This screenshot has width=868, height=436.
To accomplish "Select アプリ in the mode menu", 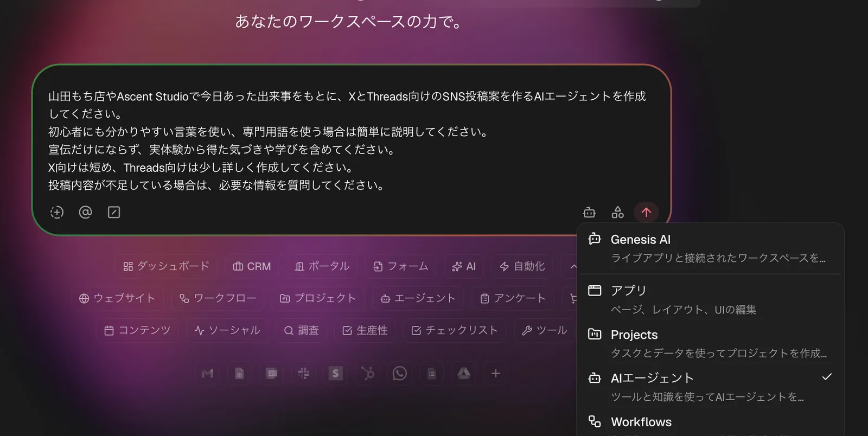I will pyautogui.click(x=710, y=299).
